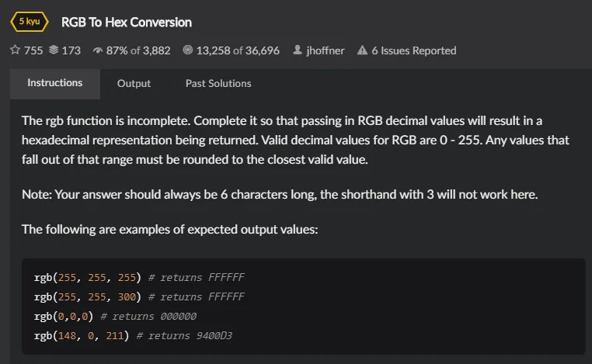Click the RGB To Hex Conversion title
The width and height of the screenshot is (592, 364).
tap(127, 23)
